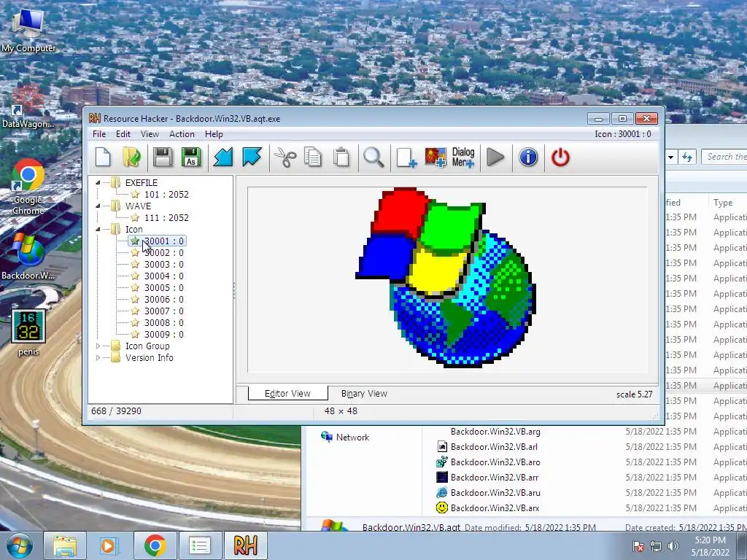Select file Backdoor.Win32.VB.arx in Explorer
The height and width of the screenshot is (560, 747).
tap(495, 507)
